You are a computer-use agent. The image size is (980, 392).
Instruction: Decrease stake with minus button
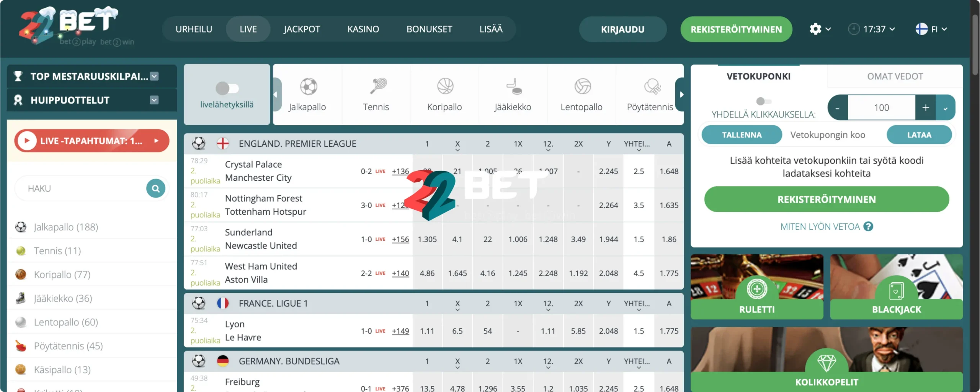pos(838,108)
